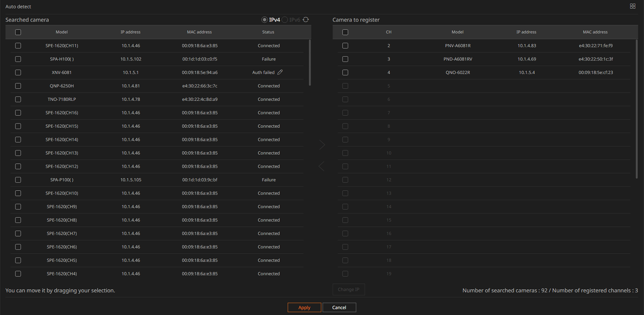Click the MAC address header in Searched camera

pos(199,32)
